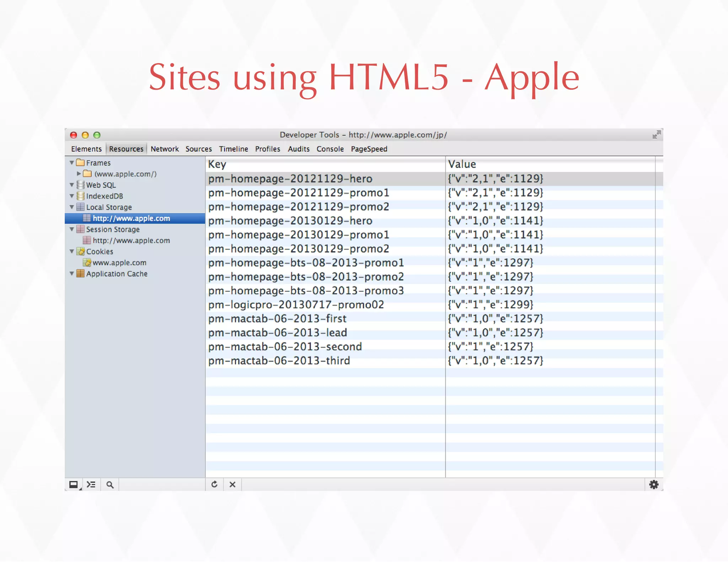Open DevTools settings gear

(x=653, y=485)
